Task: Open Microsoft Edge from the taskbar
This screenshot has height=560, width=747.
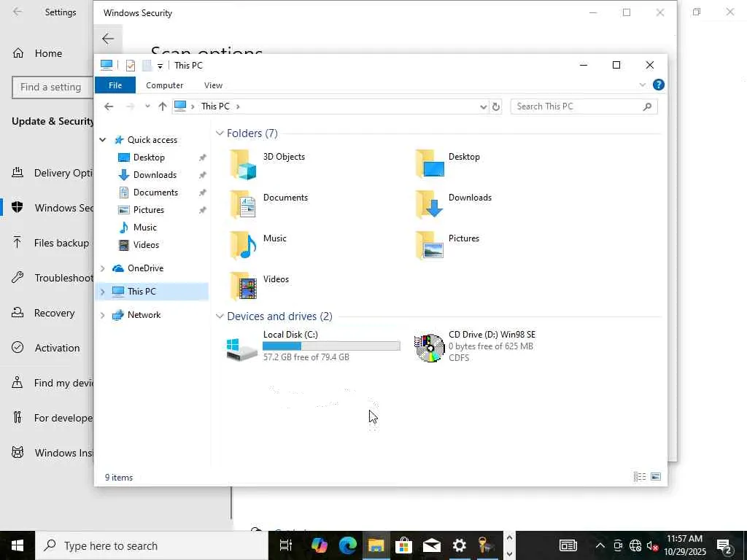Action: (348, 545)
